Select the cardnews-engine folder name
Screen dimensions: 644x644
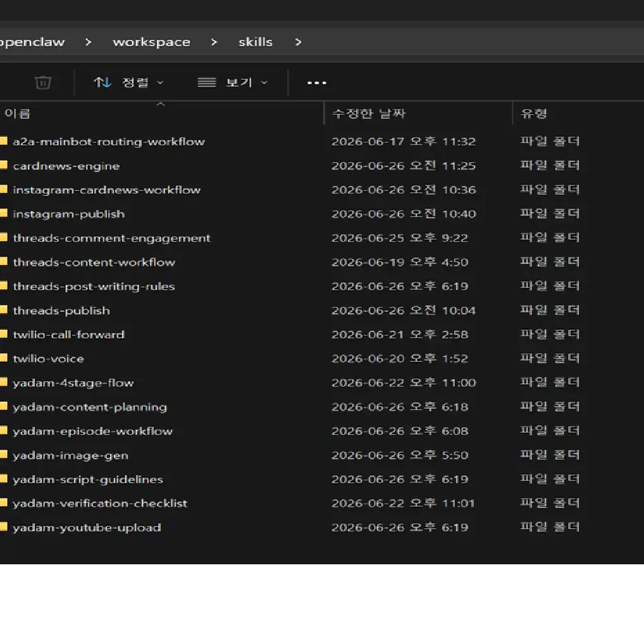(x=66, y=166)
